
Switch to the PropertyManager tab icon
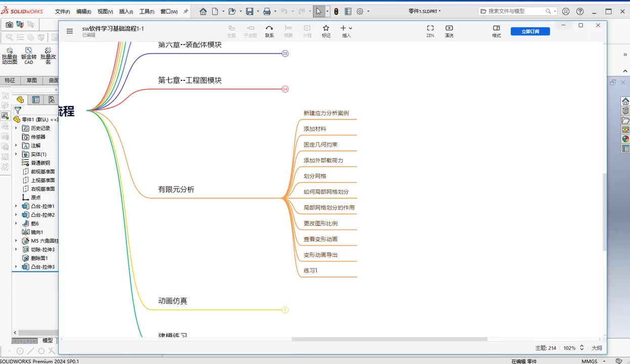(36, 100)
